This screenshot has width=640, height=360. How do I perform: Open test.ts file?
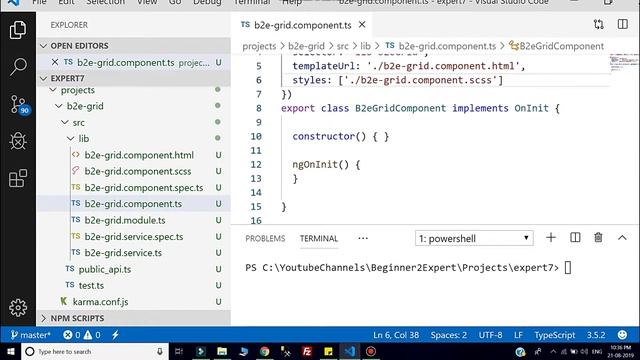click(91, 286)
